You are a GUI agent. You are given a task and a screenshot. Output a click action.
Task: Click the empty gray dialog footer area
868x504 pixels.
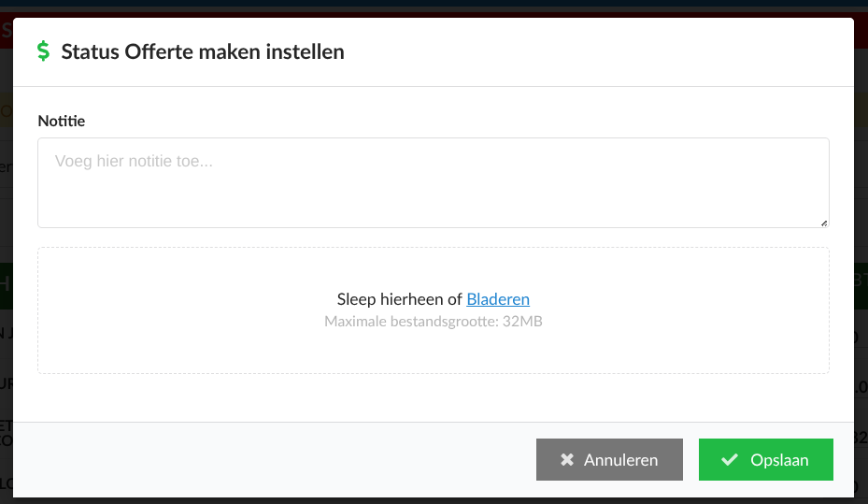(x=271, y=460)
